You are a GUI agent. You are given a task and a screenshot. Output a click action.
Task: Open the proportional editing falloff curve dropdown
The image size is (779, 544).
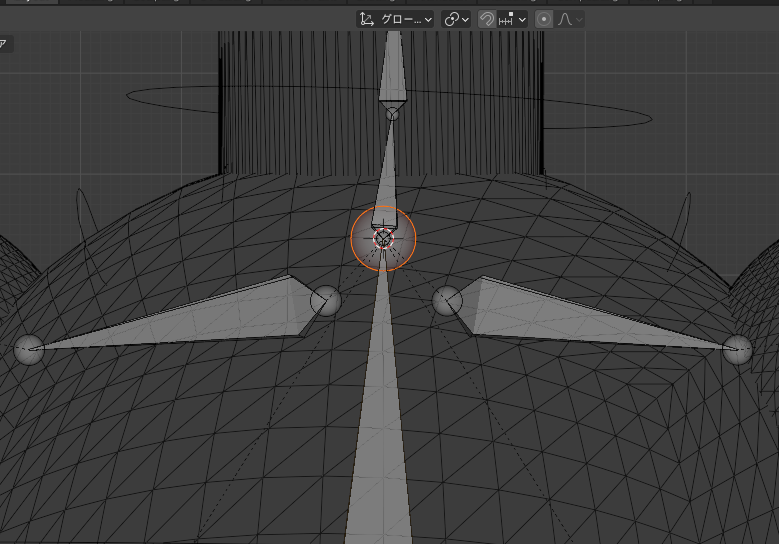(x=570, y=19)
